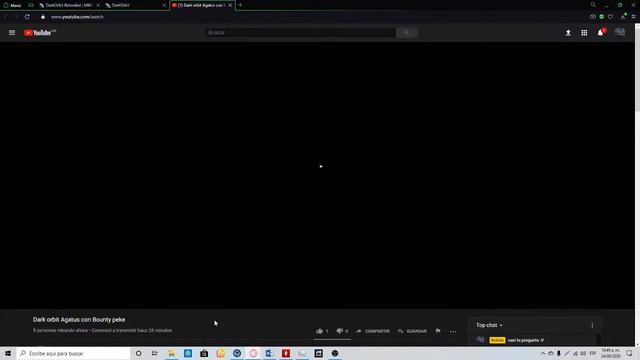Click inside the YouTube Buscar search field
Viewport: 640px width, 360px height.
(x=300, y=33)
